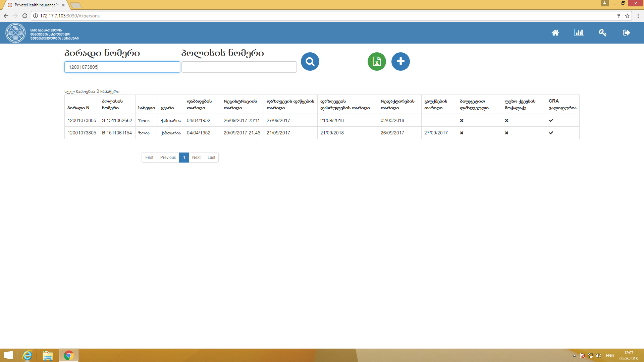
Task: Jump to Last page in pagination
Action: pos(211,158)
